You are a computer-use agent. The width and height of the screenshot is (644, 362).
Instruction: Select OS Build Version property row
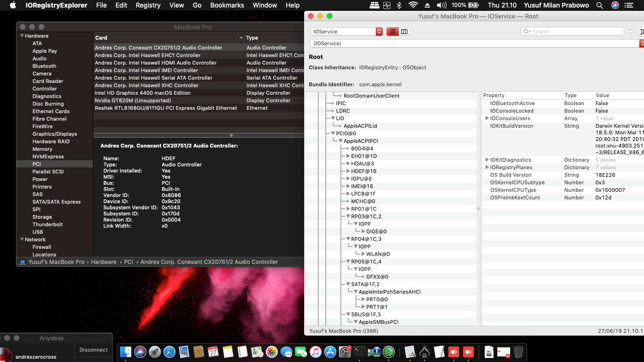coord(562,175)
